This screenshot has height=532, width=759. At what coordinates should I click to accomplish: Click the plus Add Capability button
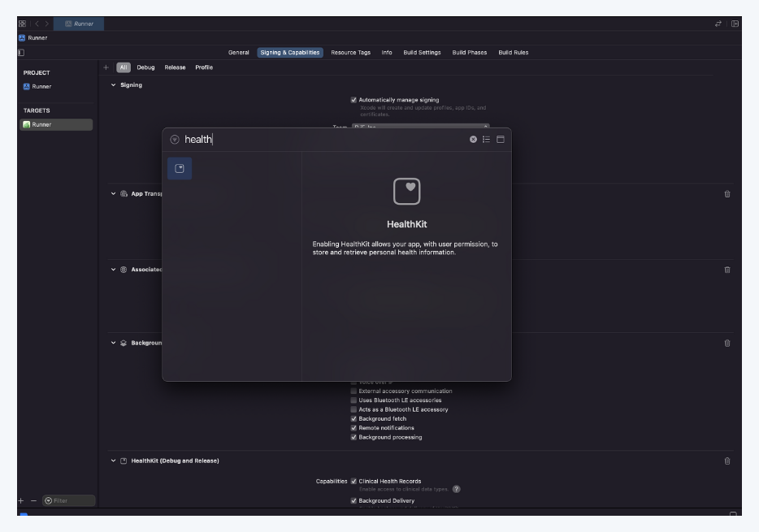pos(106,67)
